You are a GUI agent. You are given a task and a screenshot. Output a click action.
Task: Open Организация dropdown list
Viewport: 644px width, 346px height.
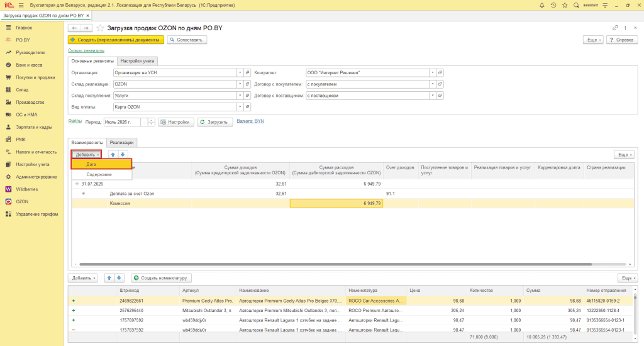tap(240, 73)
